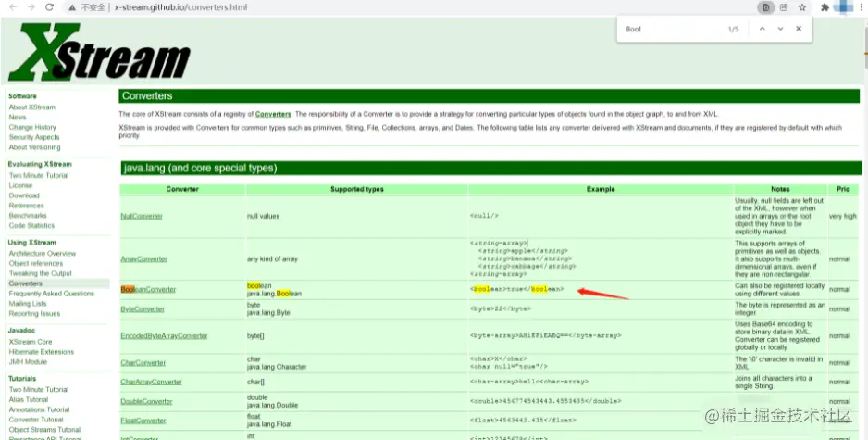Viewport: 868px width, 440px height.
Task: Open the Mailing Lists sidebar link
Action: pos(28,303)
